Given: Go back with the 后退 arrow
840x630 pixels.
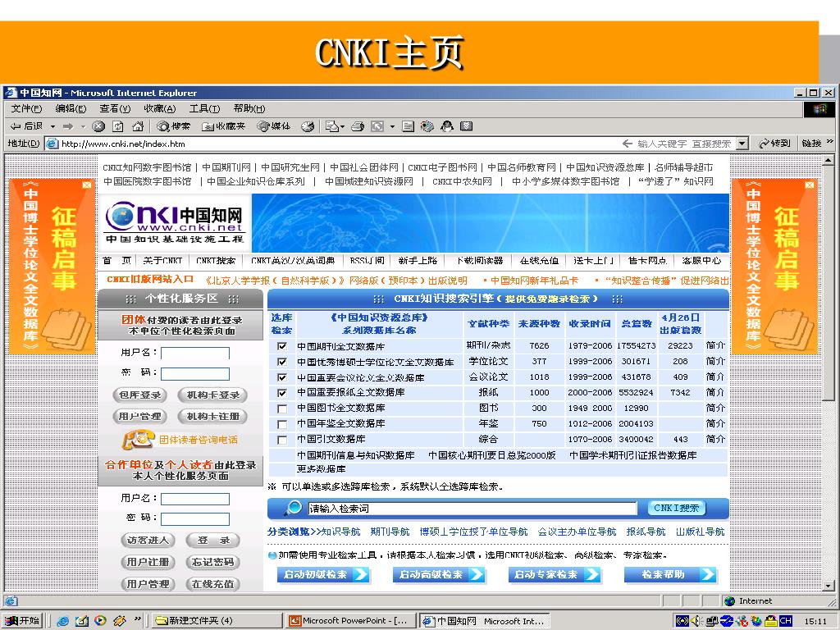Looking at the screenshot, I should [26, 126].
